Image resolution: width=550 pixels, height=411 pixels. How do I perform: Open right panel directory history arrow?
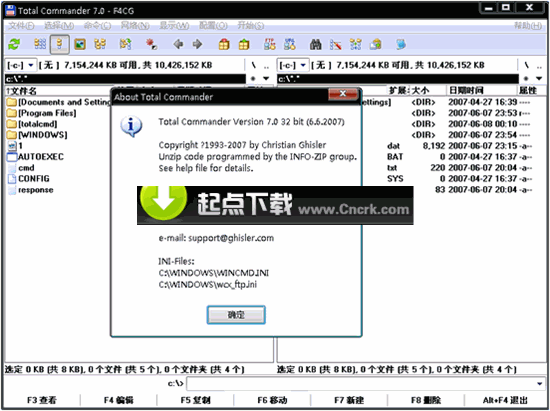[539, 79]
